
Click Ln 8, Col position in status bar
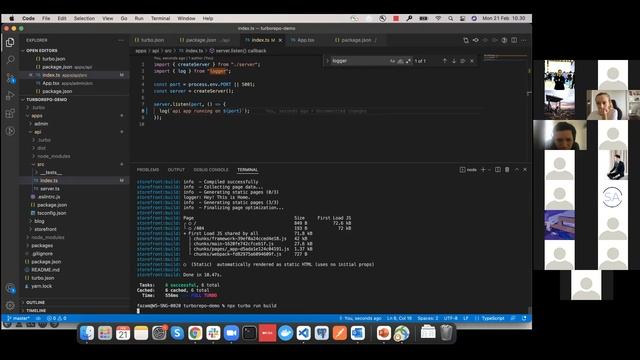point(399,318)
